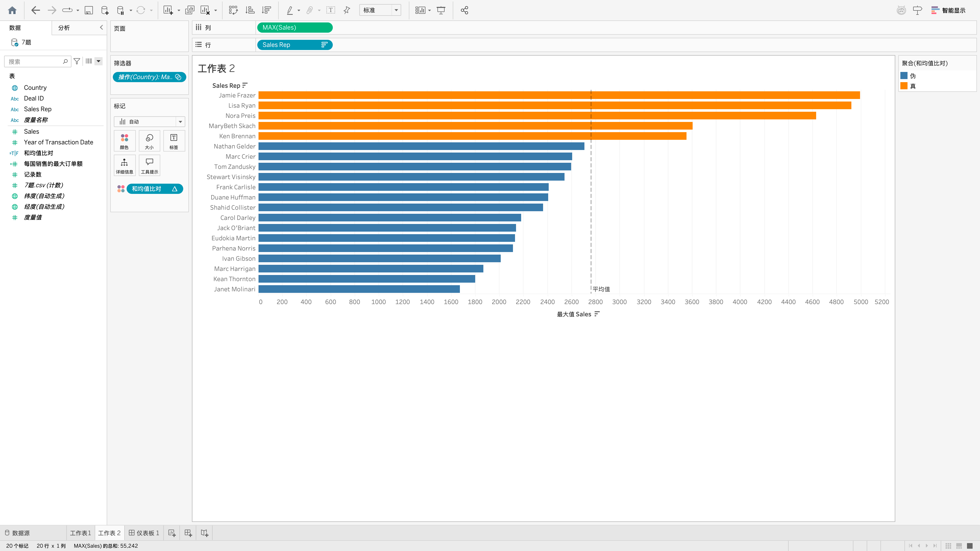Click the filter fields funnel icon
980x551 pixels.
point(77,61)
